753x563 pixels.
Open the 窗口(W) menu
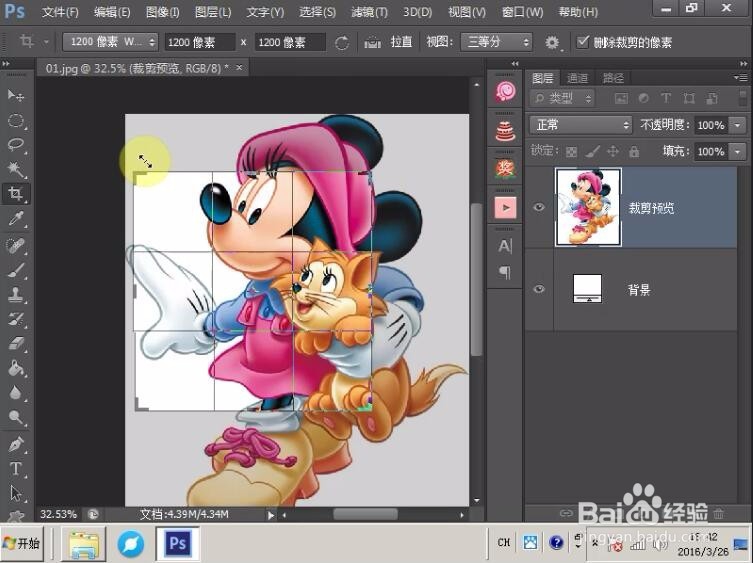522,12
